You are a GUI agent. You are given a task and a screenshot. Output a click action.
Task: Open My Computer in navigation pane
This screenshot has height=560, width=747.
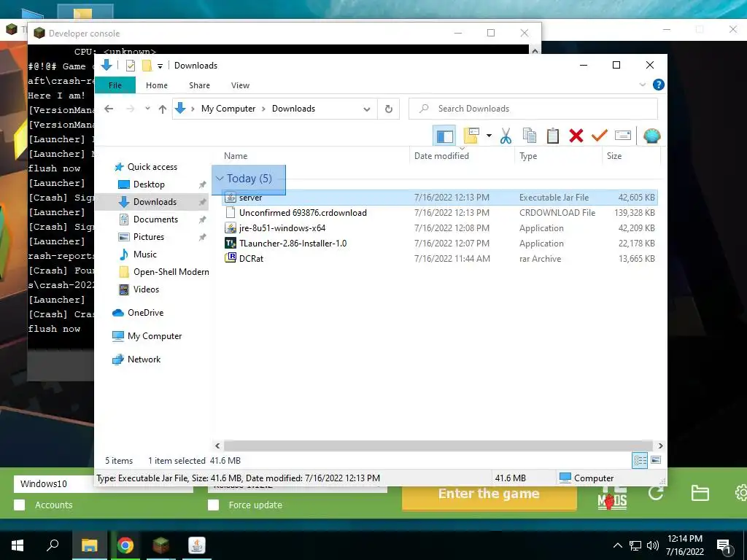pyautogui.click(x=155, y=336)
